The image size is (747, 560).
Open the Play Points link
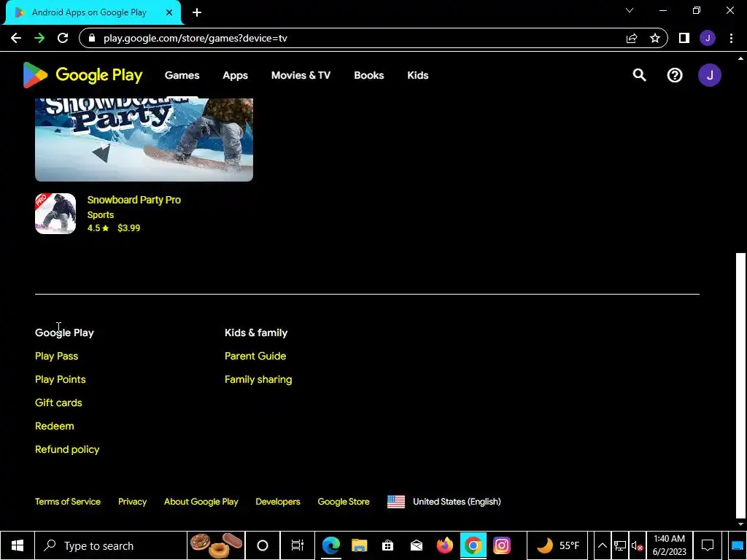(x=61, y=379)
